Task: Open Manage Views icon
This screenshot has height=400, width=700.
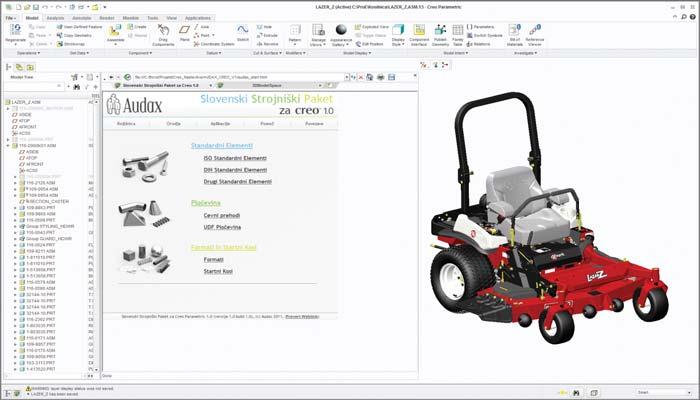Action: point(318,30)
